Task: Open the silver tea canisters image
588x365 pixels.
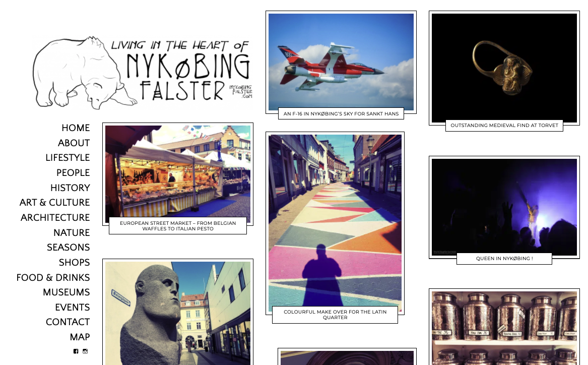Action: coord(504,328)
